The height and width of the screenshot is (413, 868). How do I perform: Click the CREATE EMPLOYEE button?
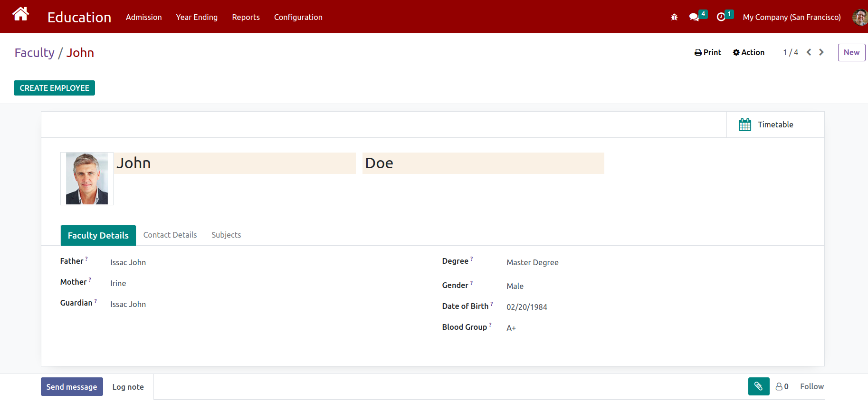pyautogui.click(x=54, y=88)
